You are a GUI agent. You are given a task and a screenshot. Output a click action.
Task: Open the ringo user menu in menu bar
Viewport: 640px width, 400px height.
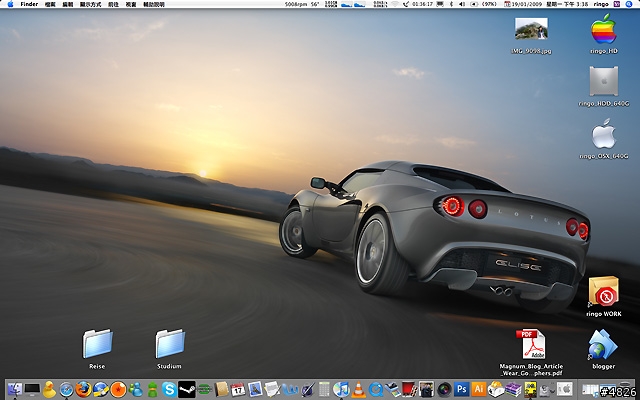[602, 4]
